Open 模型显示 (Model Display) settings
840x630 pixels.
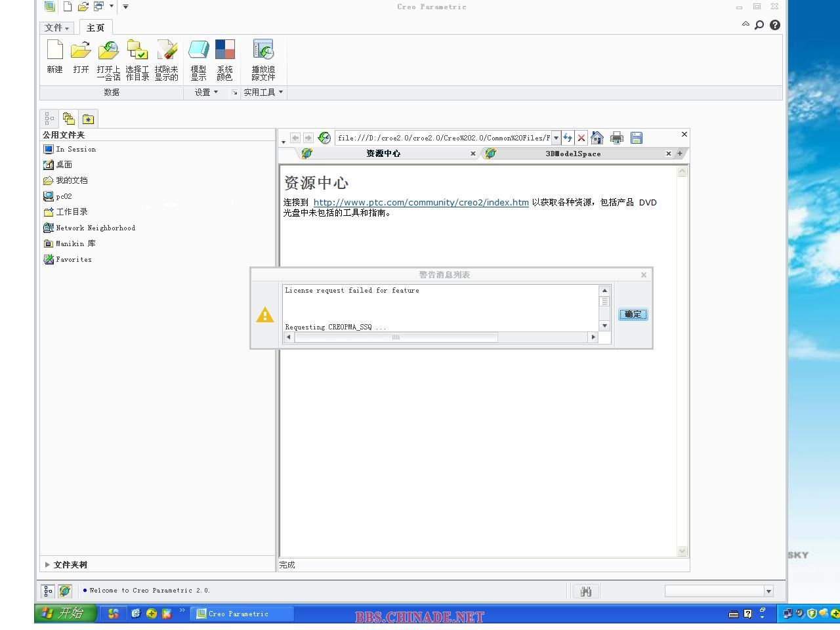pos(198,59)
